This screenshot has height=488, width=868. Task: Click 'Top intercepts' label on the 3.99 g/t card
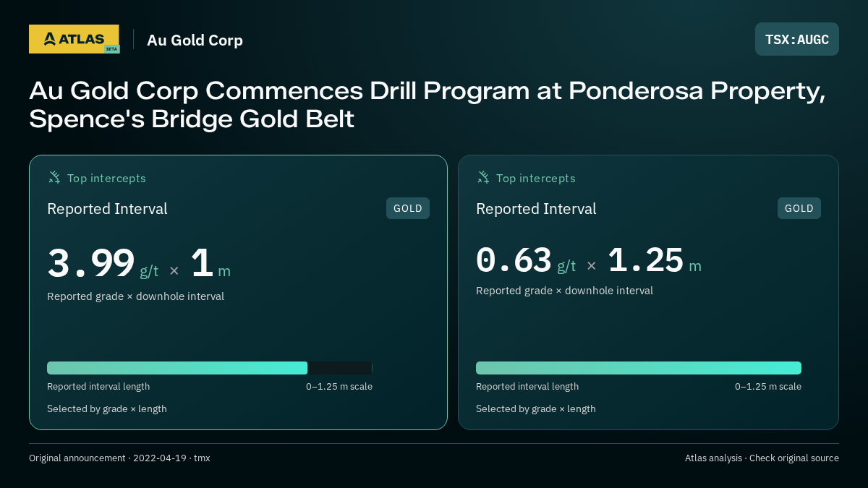tap(106, 178)
